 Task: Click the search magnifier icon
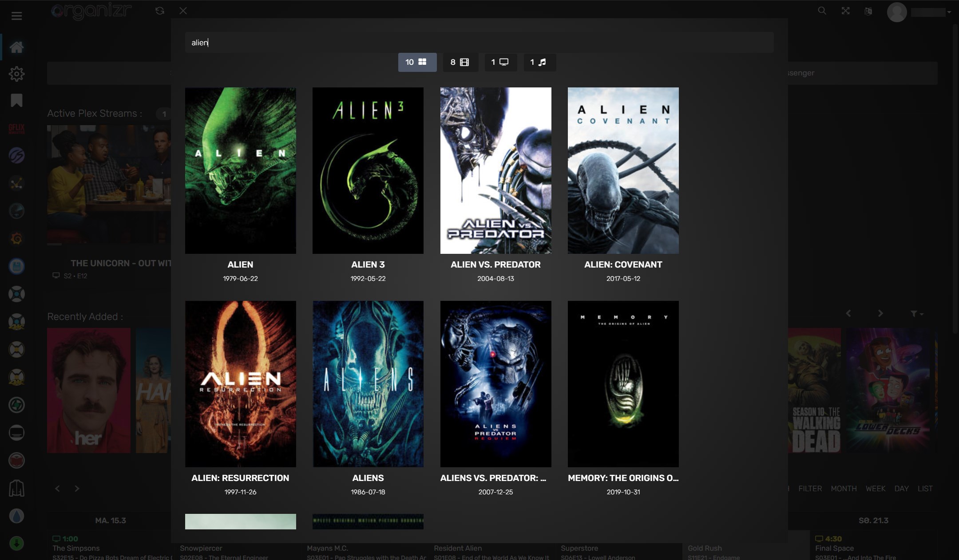click(822, 11)
